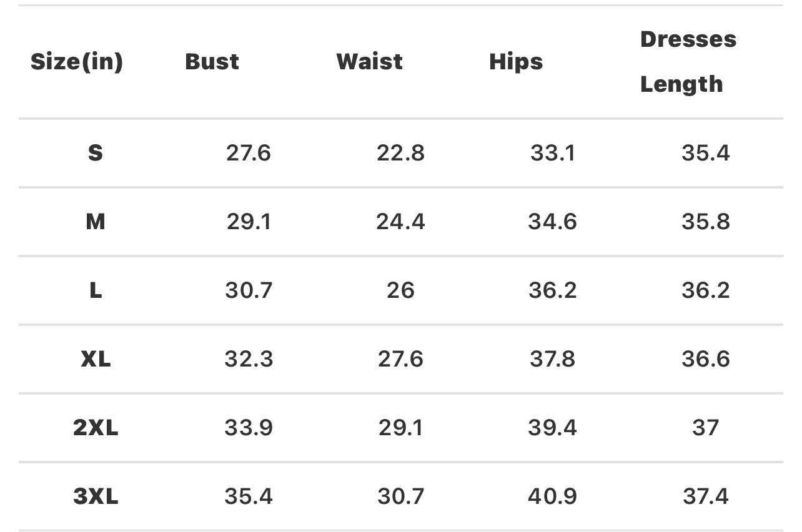
Task: Click the Bust column header
Action: click(212, 62)
